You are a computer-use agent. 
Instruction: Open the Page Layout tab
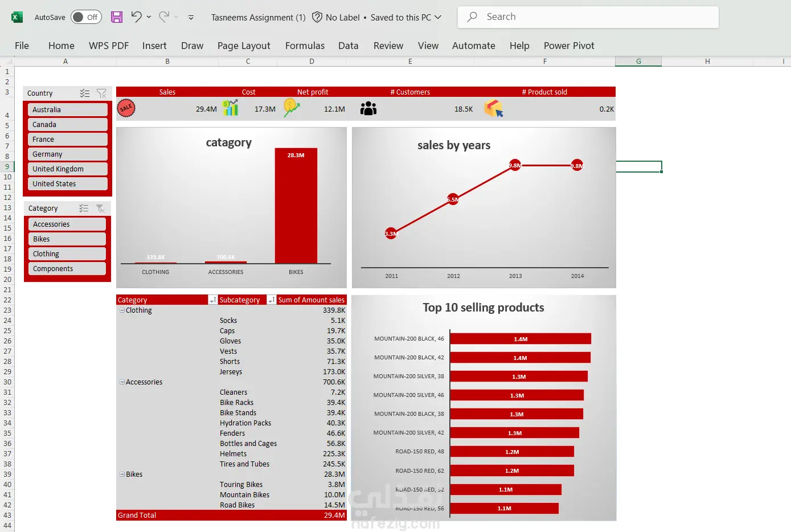pos(244,46)
